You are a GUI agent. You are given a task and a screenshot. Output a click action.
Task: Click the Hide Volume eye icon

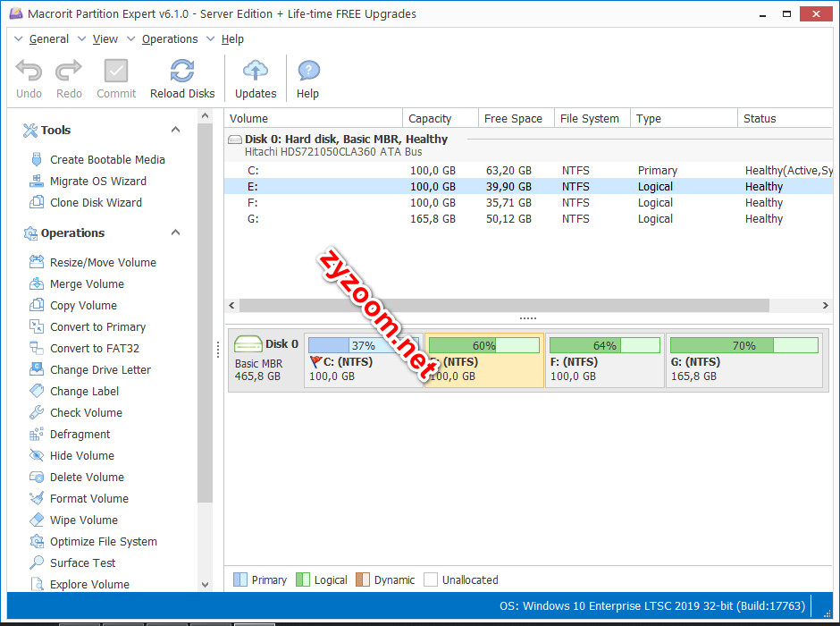coord(37,455)
